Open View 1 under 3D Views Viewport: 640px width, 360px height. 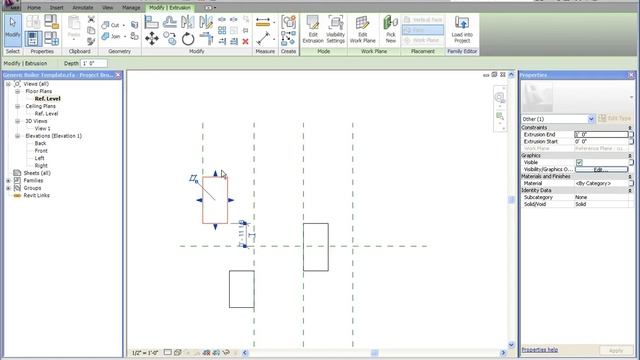point(42,129)
